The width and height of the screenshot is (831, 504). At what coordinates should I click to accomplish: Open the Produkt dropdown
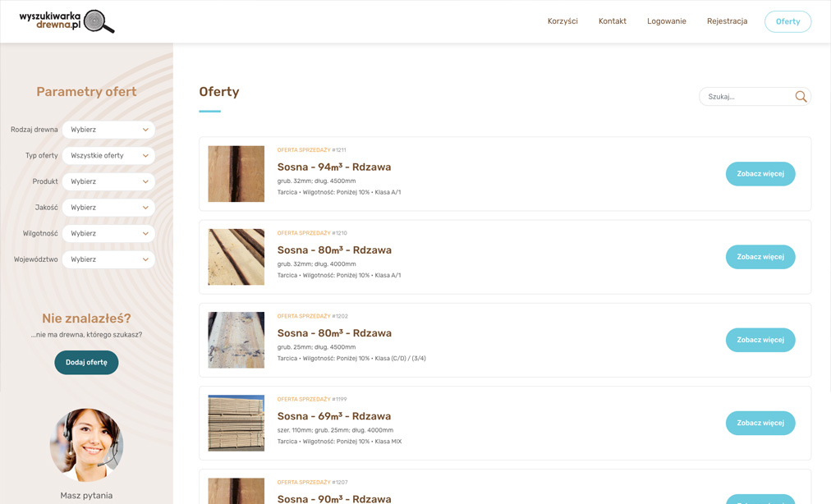pos(108,181)
